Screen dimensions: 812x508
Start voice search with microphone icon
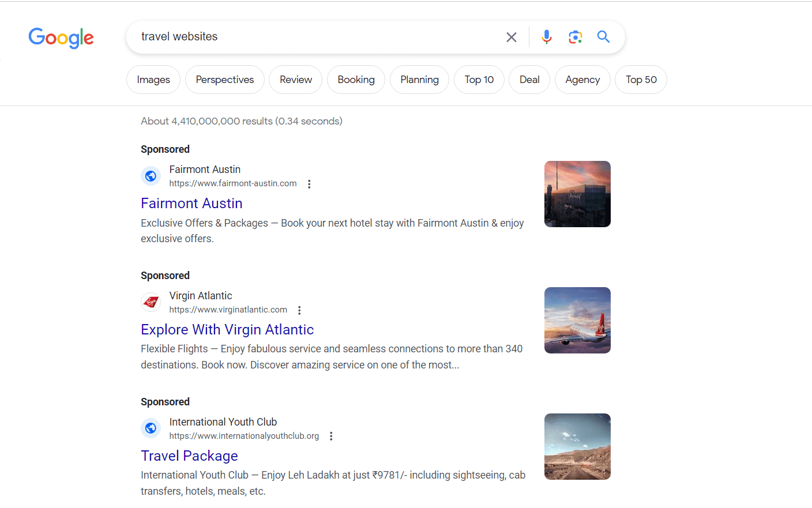(547, 37)
